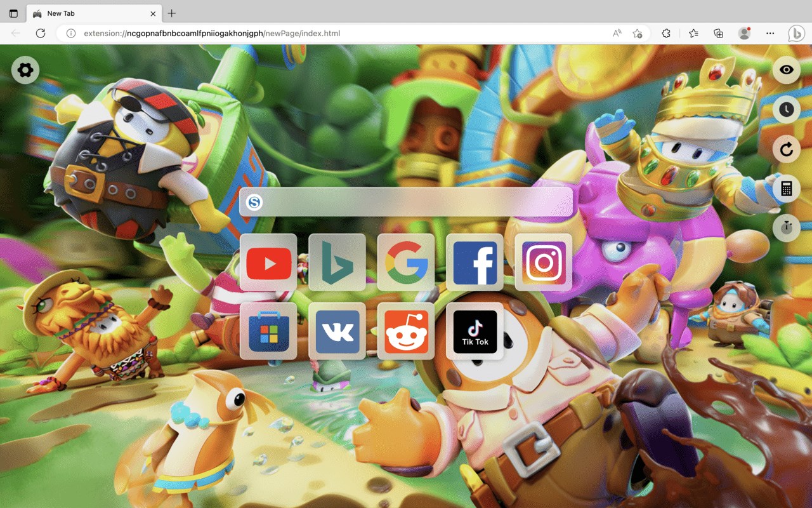Open the Facebook shortcut tile
This screenshot has height=508, width=812.
[x=475, y=262]
